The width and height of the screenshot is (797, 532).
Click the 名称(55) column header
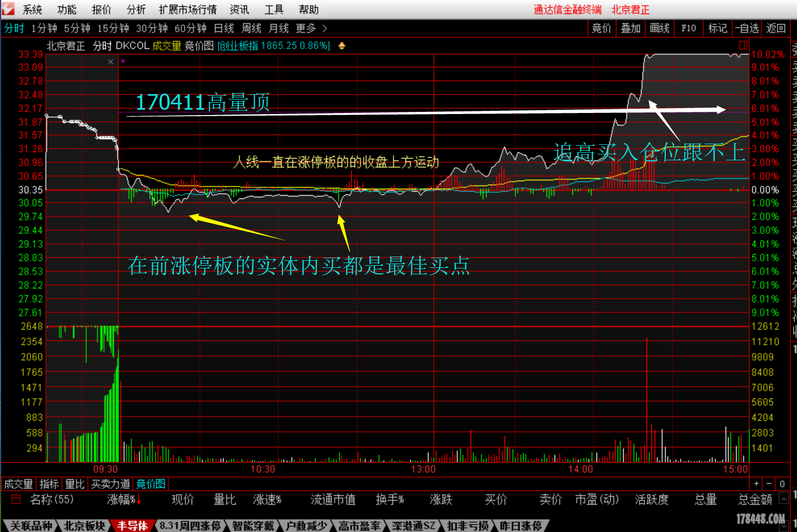click(x=52, y=500)
